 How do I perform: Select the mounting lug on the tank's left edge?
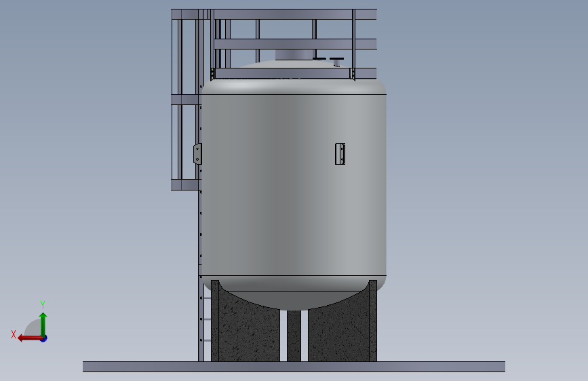click(x=197, y=154)
